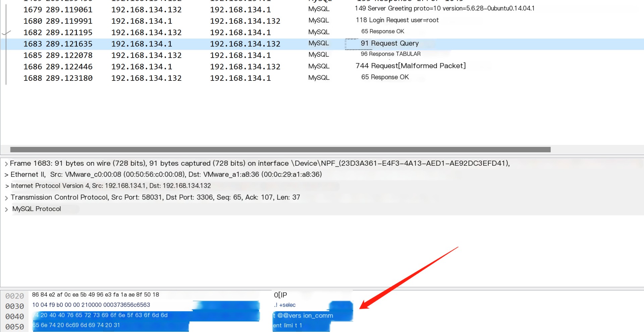
Task: Click ASCII text 'ent limi t 1'
Action: (x=287, y=326)
